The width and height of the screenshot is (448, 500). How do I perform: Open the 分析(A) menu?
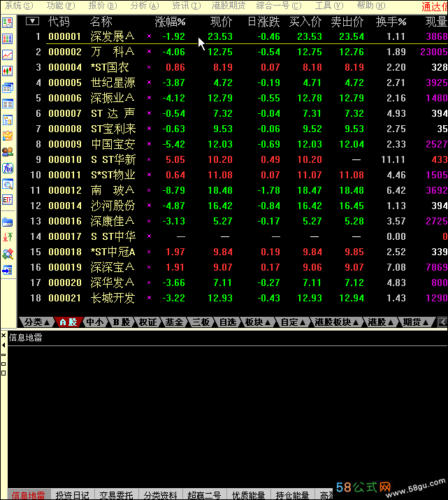coord(145,6)
